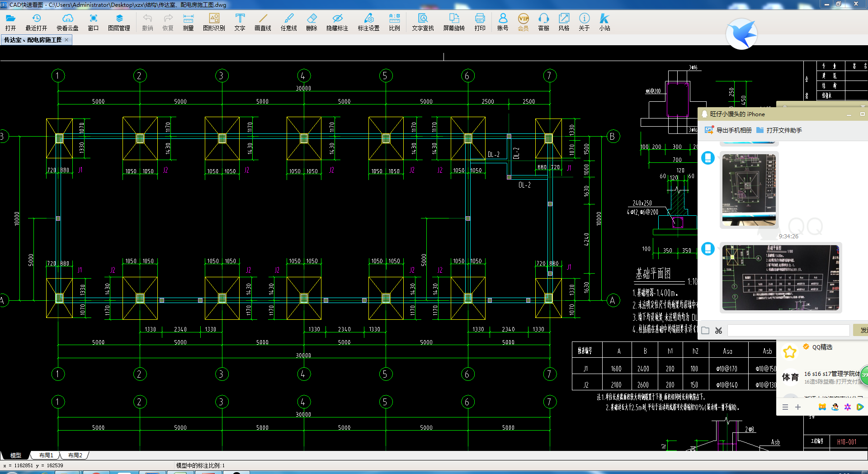The height and width of the screenshot is (474, 868).
Task: Close the 传达室、配电房施工图 drawing tab
Action: tap(66, 40)
